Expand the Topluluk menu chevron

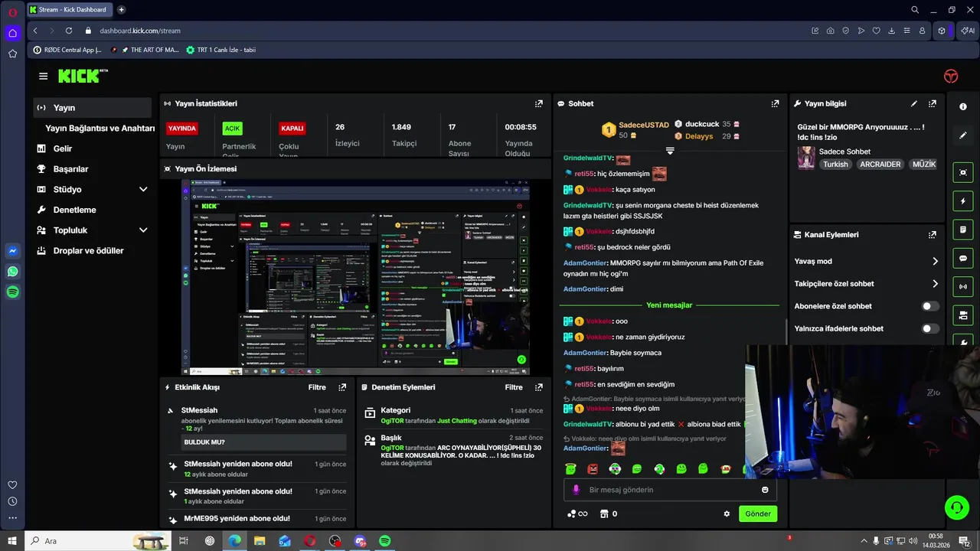tap(143, 230)
